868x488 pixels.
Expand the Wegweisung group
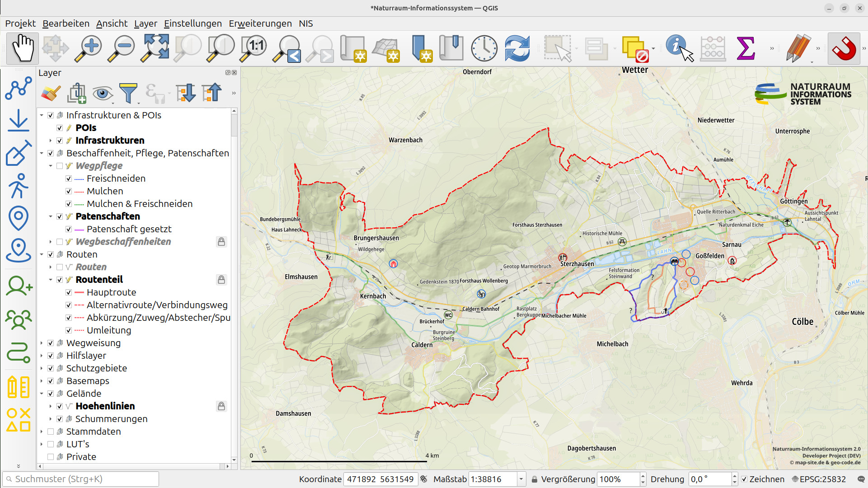point(42,343)
